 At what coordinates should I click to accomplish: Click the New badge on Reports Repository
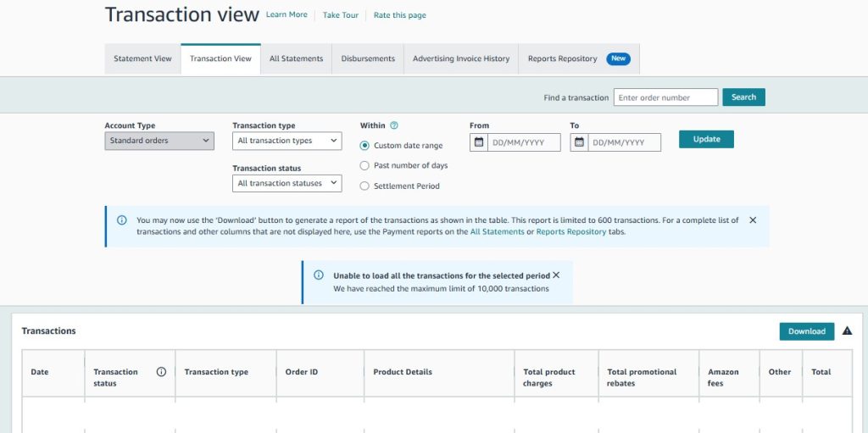pyautogui.click(x=619, y=59)
